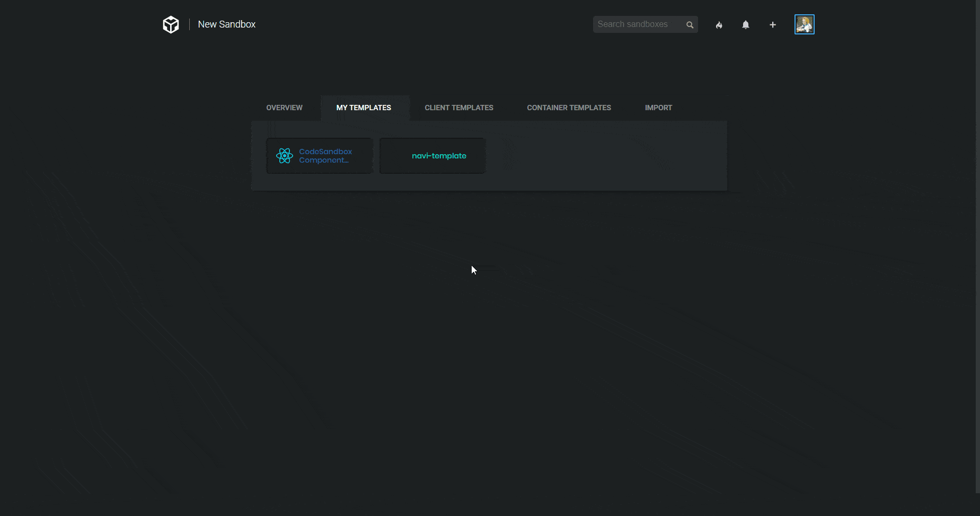
Task: Click the CodeSandbox cube logo
Action: [x=171, y=24]
